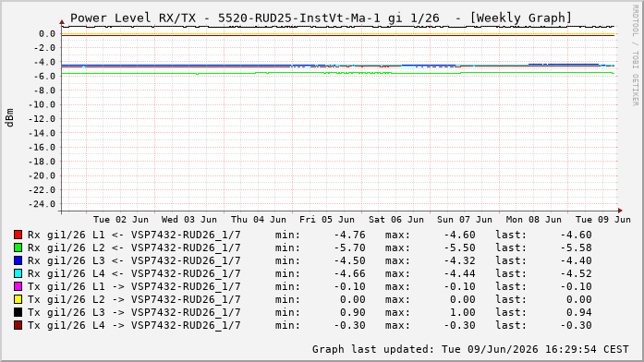This screenshot has height=362, width=644.
Task: Click the Tx L3 last value 0.94
Action: [579, 312]
